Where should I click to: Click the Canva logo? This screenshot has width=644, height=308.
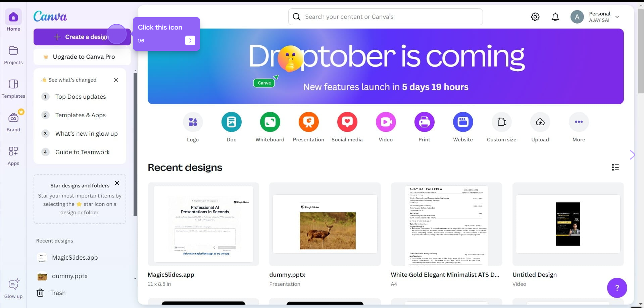pos(50,16)
